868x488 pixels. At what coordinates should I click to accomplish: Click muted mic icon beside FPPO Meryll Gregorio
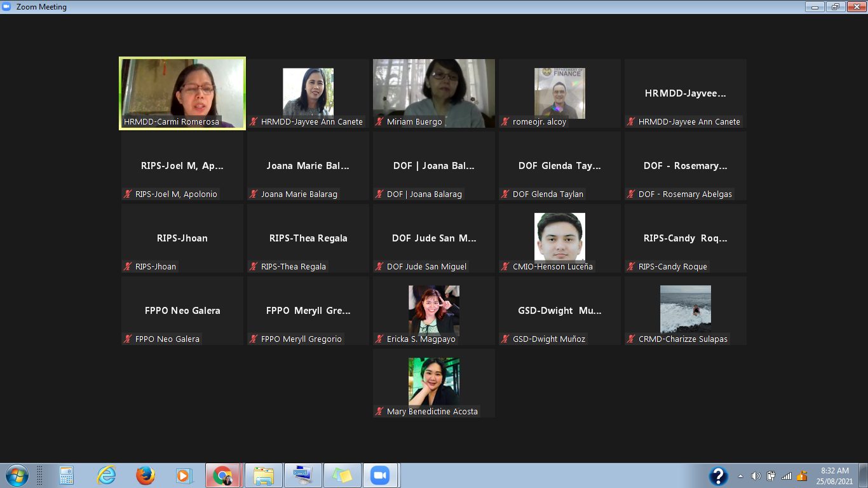(254, 339)
